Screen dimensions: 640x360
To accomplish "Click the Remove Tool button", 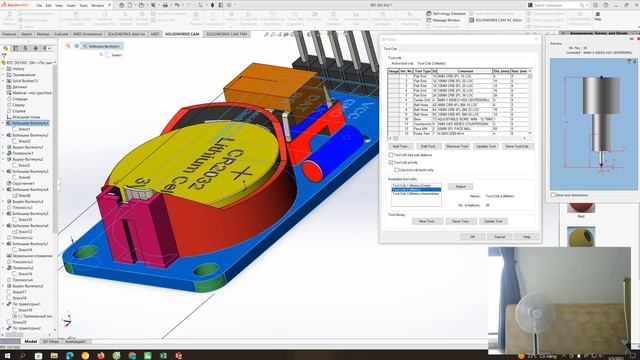I will (x=457, y=146).
